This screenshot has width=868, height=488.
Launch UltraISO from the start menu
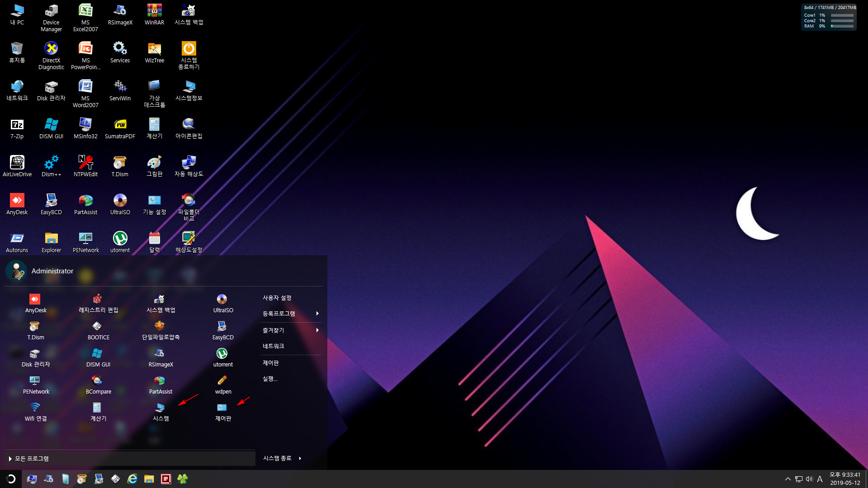223,303
